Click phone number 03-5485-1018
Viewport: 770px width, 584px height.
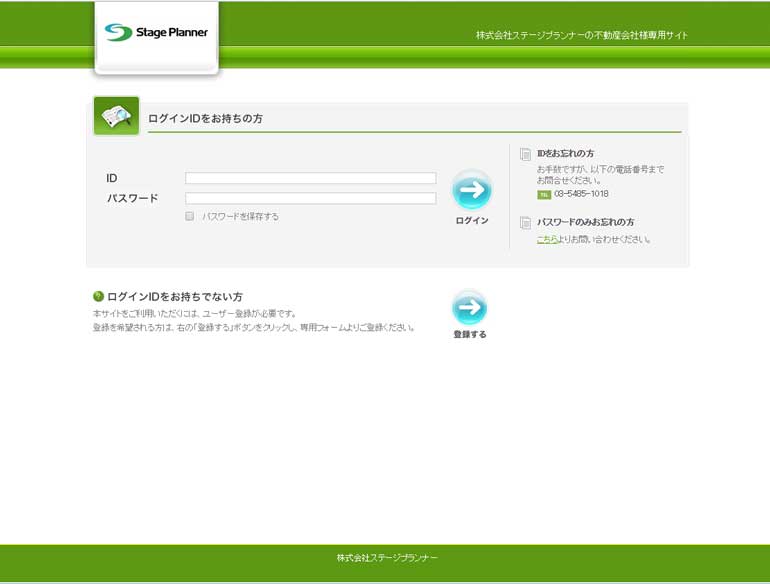coord(581,194)
